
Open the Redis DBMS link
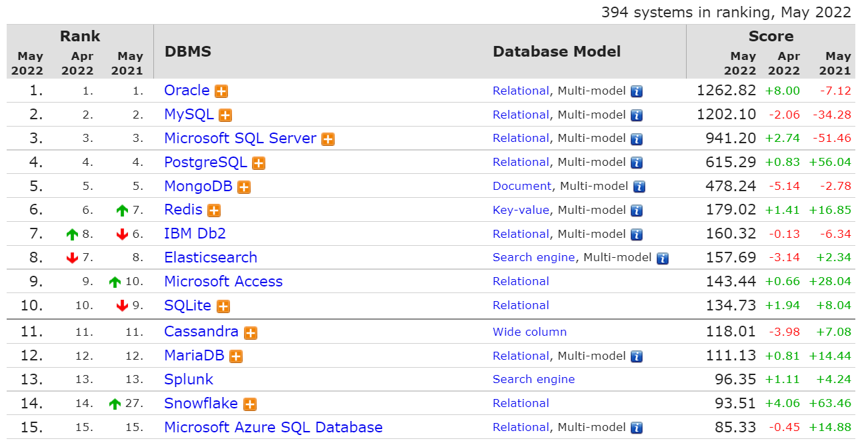point(183,210)
